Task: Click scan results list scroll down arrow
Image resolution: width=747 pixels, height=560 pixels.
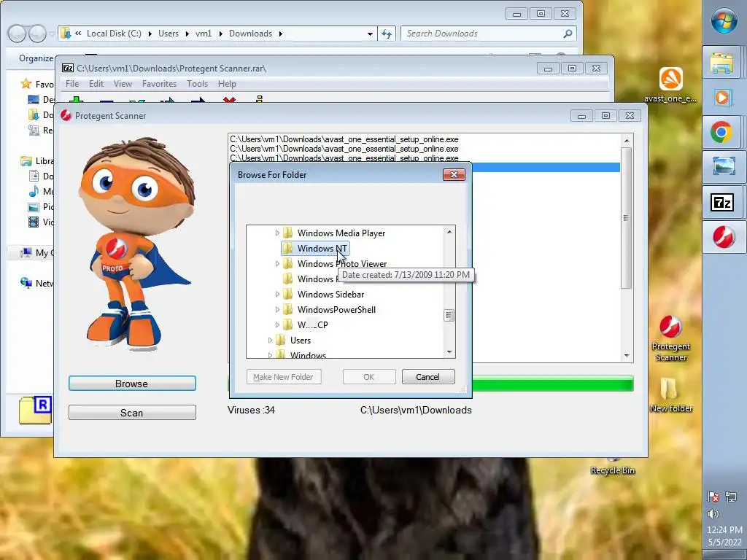Action: point(627,356)
